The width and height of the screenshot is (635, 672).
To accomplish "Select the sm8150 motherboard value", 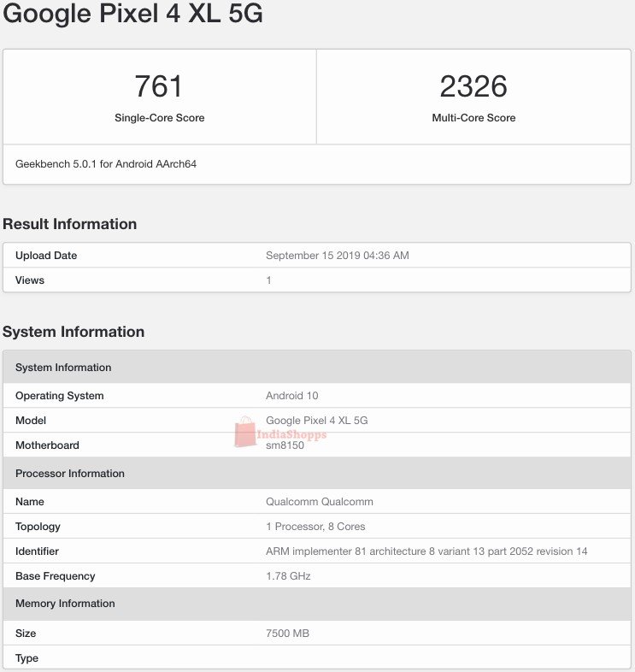I will (x=285, y=445).
